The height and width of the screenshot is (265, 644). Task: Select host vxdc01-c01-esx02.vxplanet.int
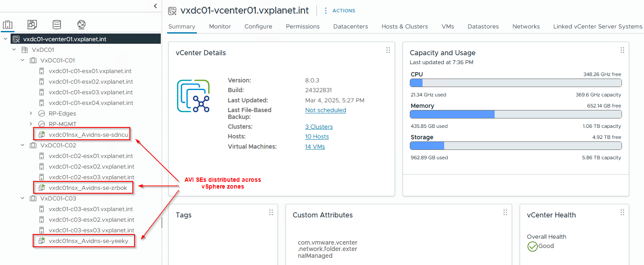pos(91,82)
